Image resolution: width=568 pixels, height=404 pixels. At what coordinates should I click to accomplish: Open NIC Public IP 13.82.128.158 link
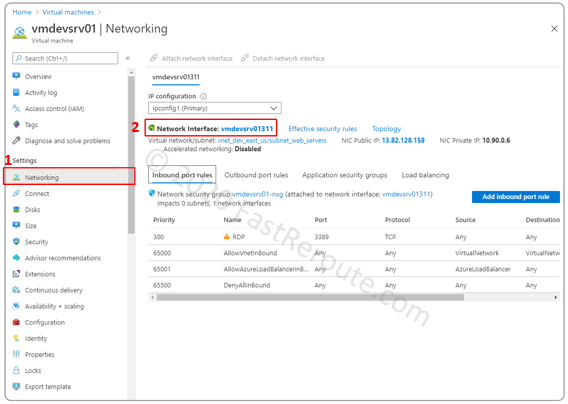(403, 140)
